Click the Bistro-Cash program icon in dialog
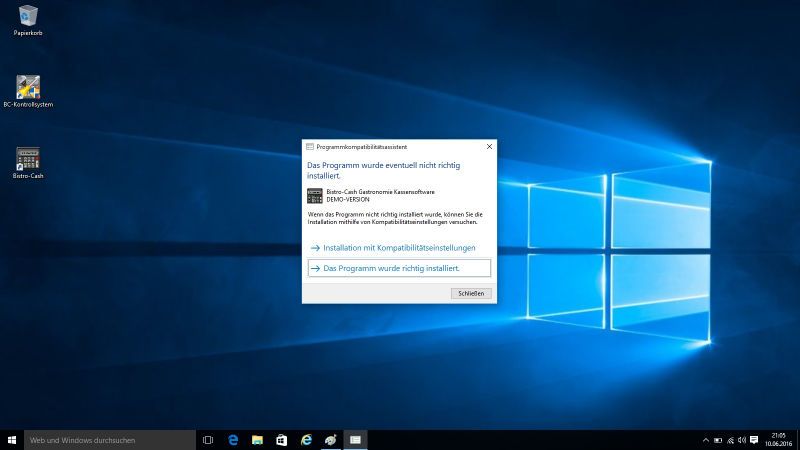This screenshot has width=800, height=450. click(315, 196)
